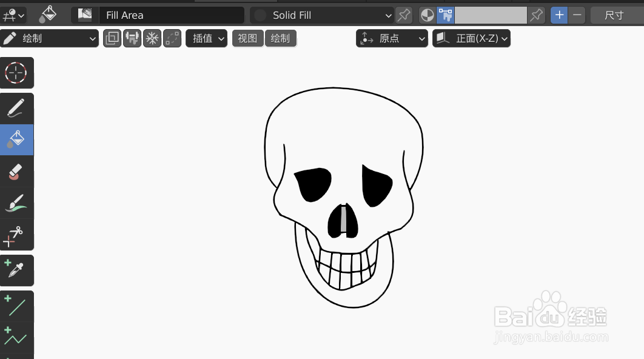The width and height of the screenshot is (644, 359).
Task: Open the editor type dropdown
Action: click(13, 16)
